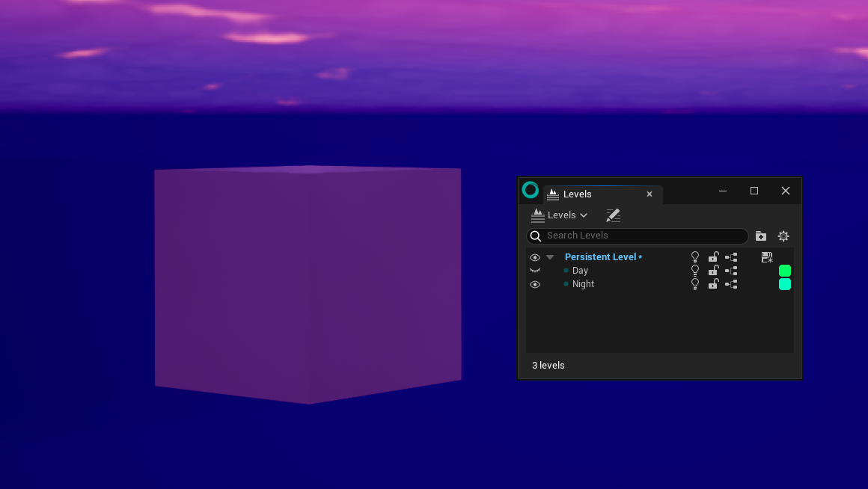Select the Night level name
This screenshot has height=489, width=868.
click(x=584, y=283)
